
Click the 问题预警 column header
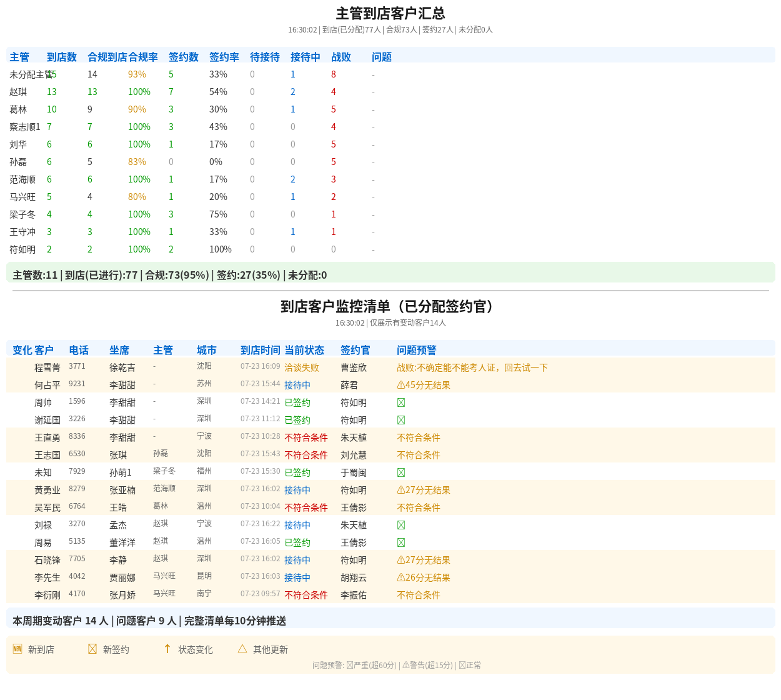[x=417, y=350]
